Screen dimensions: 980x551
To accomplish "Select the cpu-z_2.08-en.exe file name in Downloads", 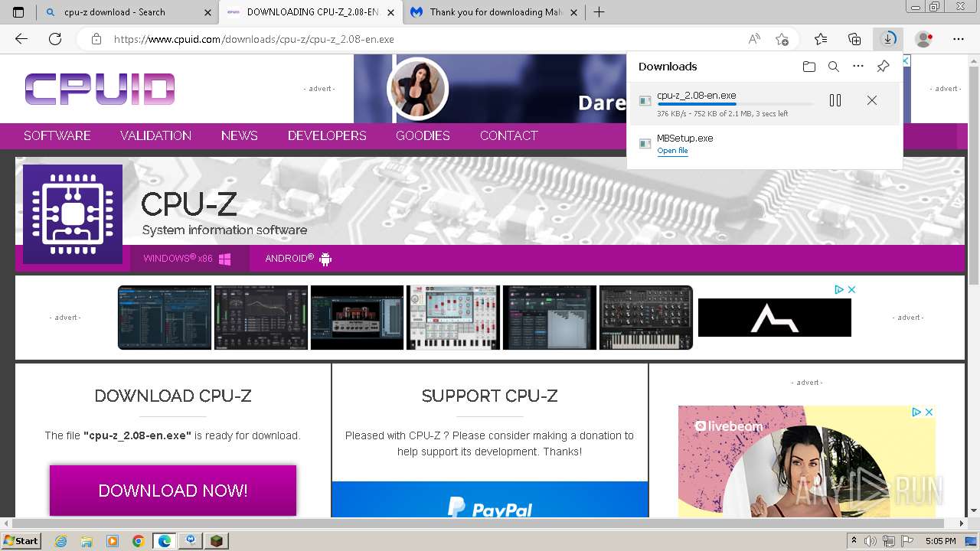I will [697, 96].
